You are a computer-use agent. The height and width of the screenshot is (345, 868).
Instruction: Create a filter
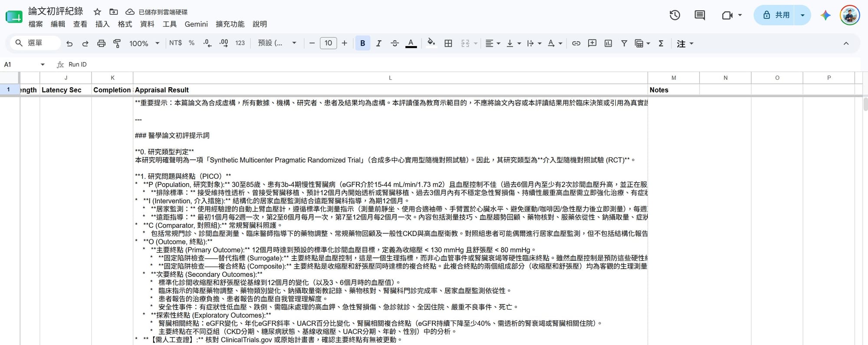[624, 43]
